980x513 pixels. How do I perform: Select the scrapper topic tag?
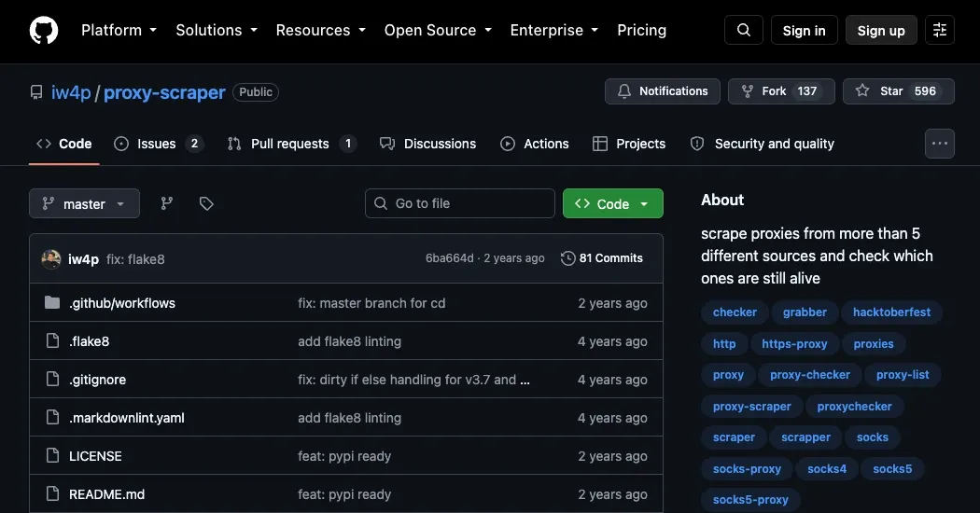pos(805,437)
